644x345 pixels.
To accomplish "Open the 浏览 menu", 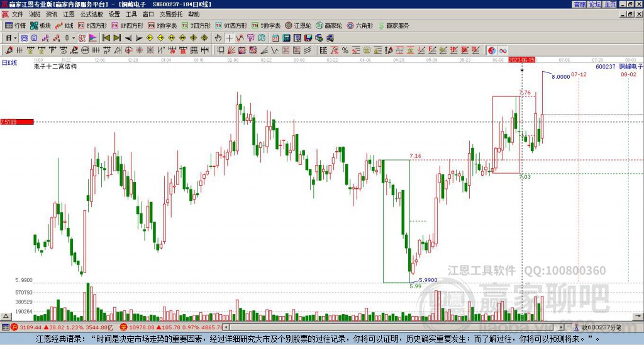I will pyautogui.click(x=35, y=14).
